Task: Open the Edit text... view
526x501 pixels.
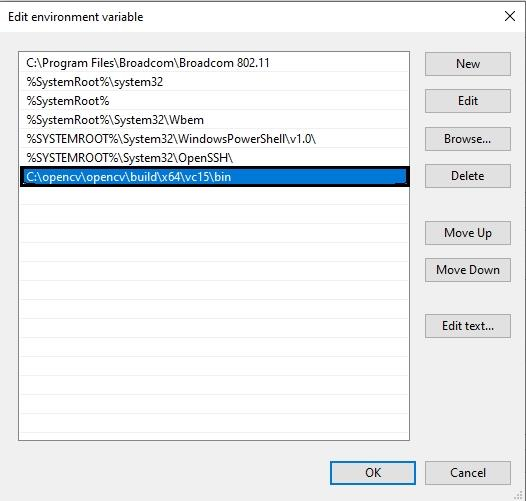Action: click(468, 326)
